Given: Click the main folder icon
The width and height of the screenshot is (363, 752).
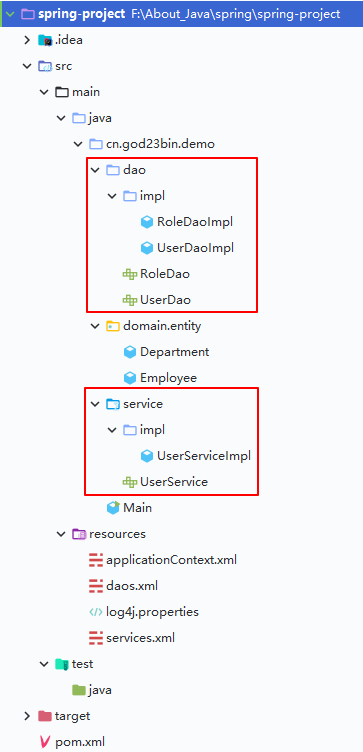Looking at the screenshot, I should click(62, 92).
